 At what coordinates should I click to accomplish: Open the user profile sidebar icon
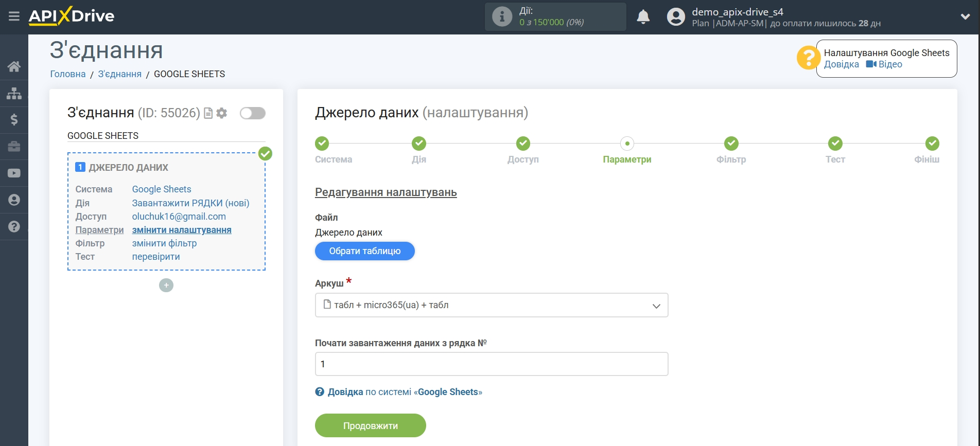(14, 200)
